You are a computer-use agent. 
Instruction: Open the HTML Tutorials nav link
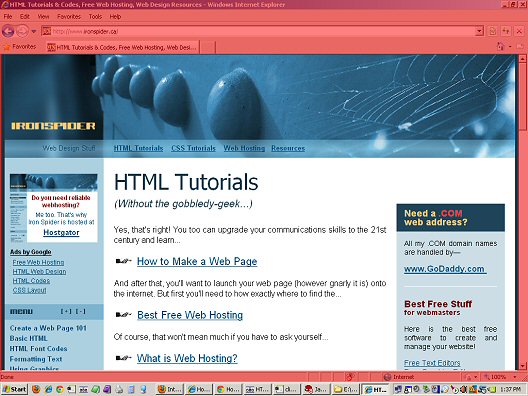(x=138, y=148)
